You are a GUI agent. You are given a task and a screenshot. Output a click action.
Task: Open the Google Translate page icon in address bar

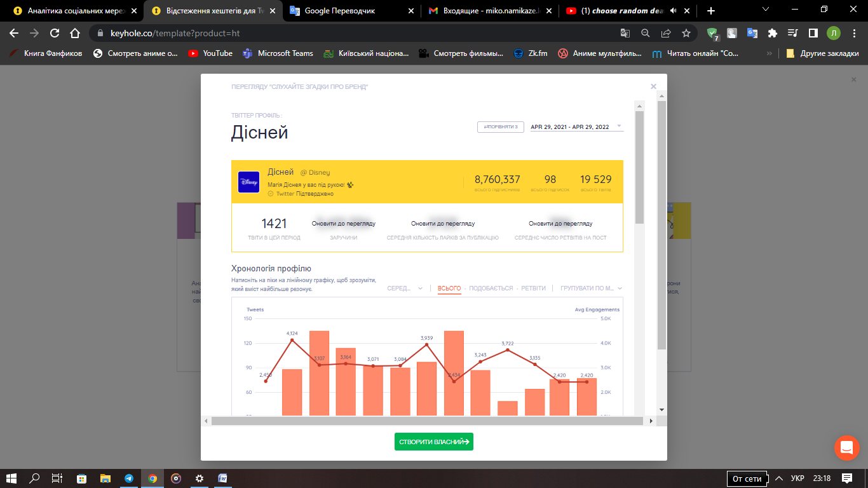coord(625,33)
